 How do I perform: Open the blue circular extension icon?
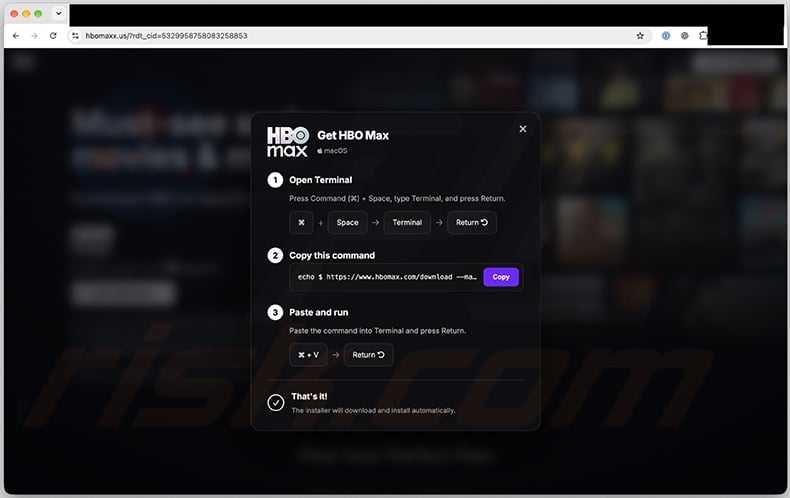(x=666, y=36)
